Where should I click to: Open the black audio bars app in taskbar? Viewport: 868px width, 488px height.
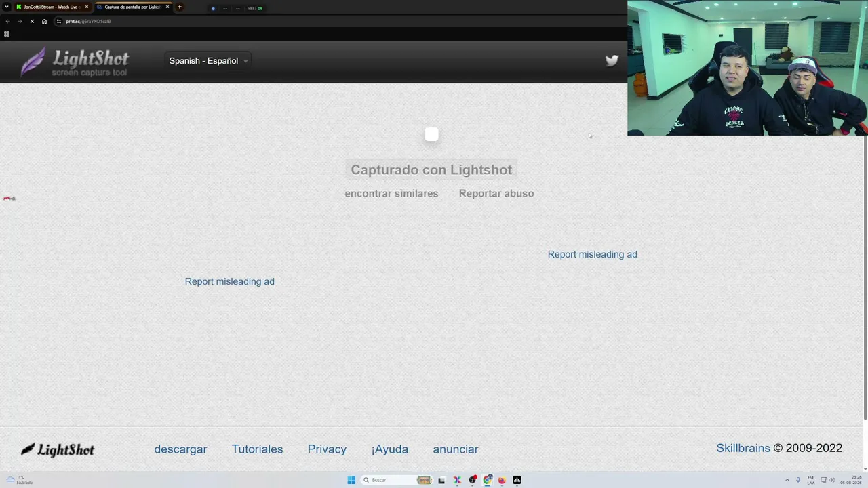[517, 480]
